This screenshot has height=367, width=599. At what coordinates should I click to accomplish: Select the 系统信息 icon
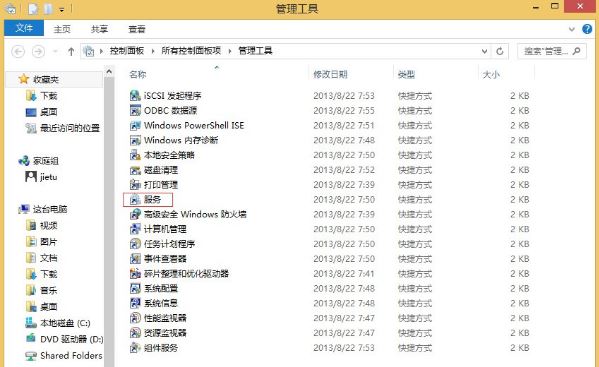click(x=135, y=303)
